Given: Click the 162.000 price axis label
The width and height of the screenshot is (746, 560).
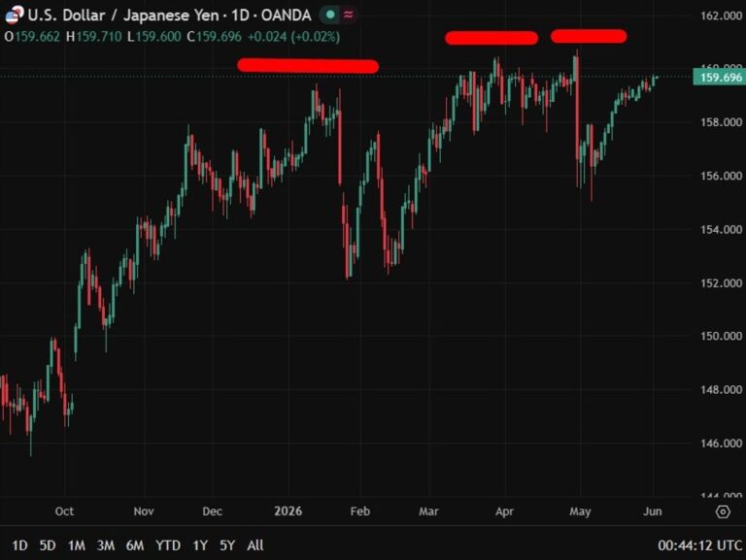Looking at the screenshot, I should [721, 16].
